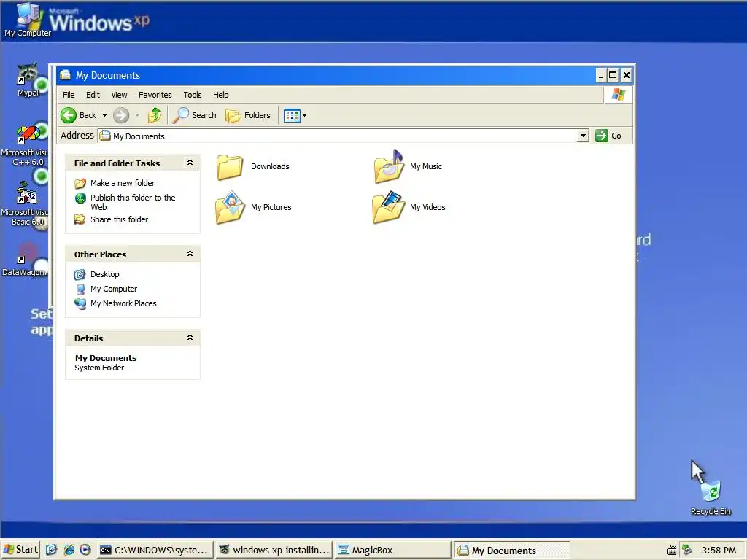
Task: Go up one folder level
Action: tap(155, 115)
